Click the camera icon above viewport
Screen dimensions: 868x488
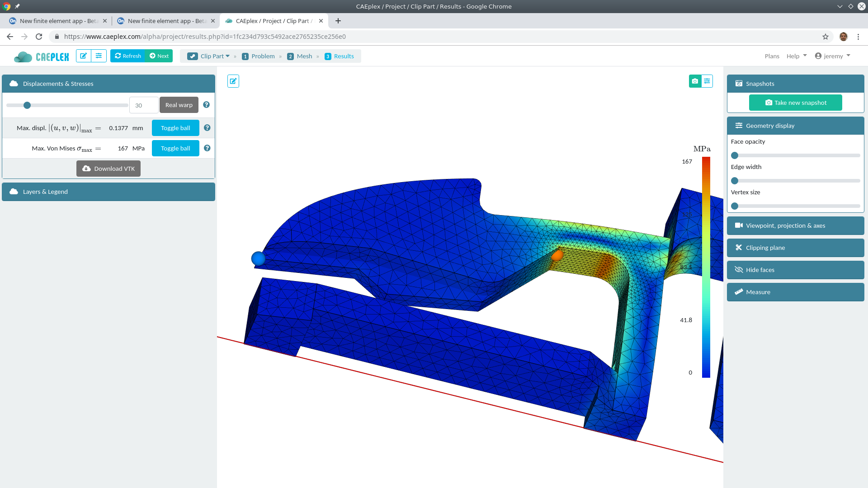pyautogui.click(x=695, y=81)
